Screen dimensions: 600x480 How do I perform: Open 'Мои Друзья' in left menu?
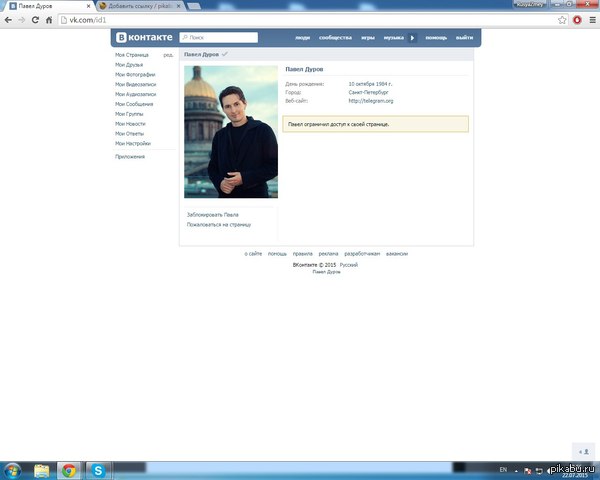point(130,65)
